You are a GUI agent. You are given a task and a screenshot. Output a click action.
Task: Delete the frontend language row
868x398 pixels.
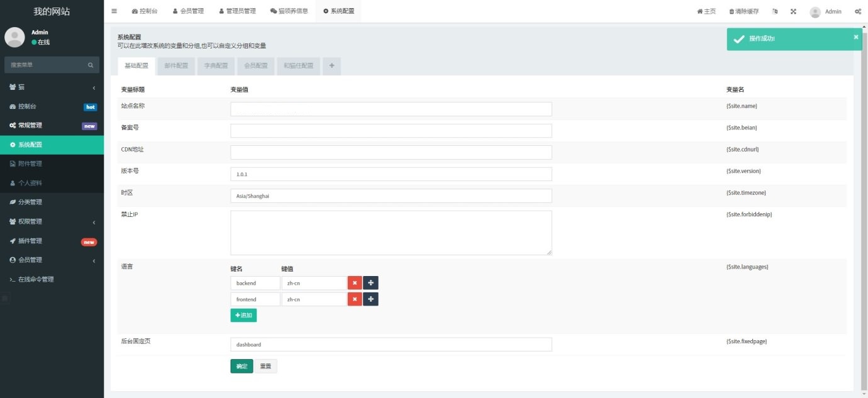pos(355,299)
